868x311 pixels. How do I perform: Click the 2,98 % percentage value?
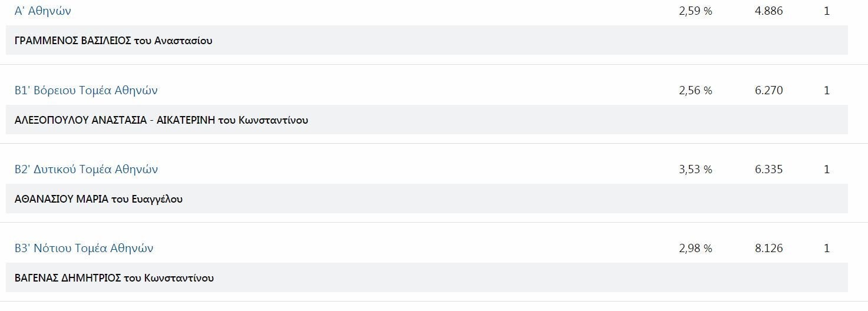click(695, 248)
